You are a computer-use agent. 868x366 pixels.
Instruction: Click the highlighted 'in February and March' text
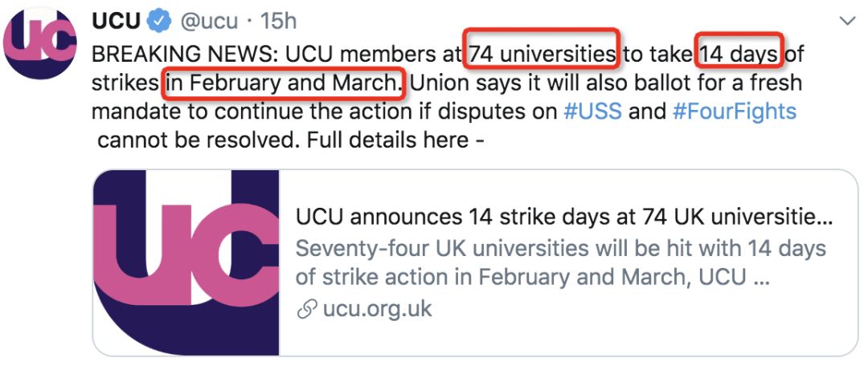pyautogui.click(x=285, y=83)
